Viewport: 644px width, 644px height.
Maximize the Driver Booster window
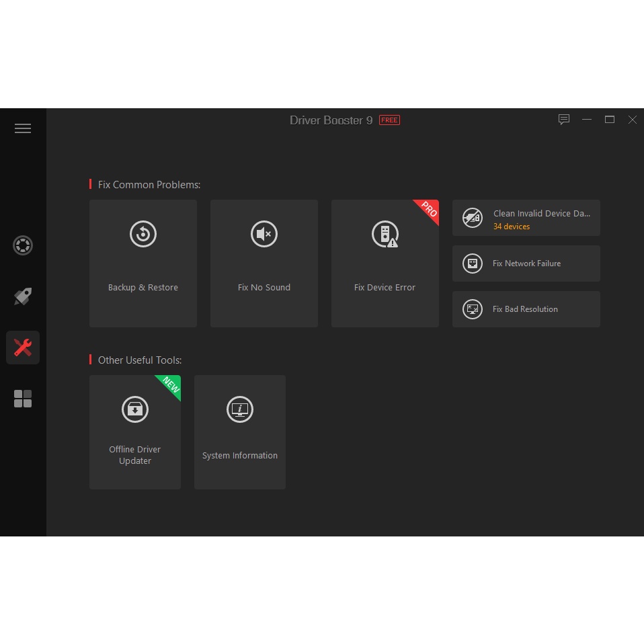pos(610,120)
